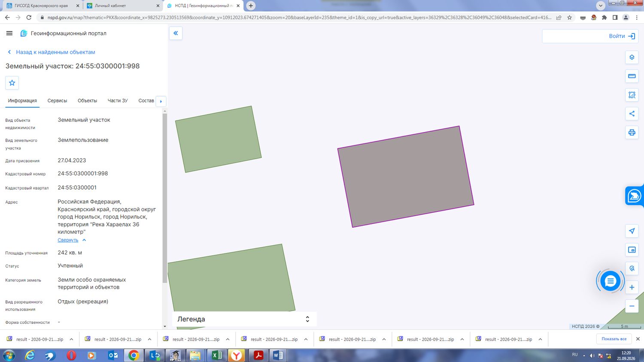Image resolution: width=644 pixels, height=362 pixels.
Task: Switch to ГИСОГД Красноярского края browser tab
Action: (x=42, y=6)
